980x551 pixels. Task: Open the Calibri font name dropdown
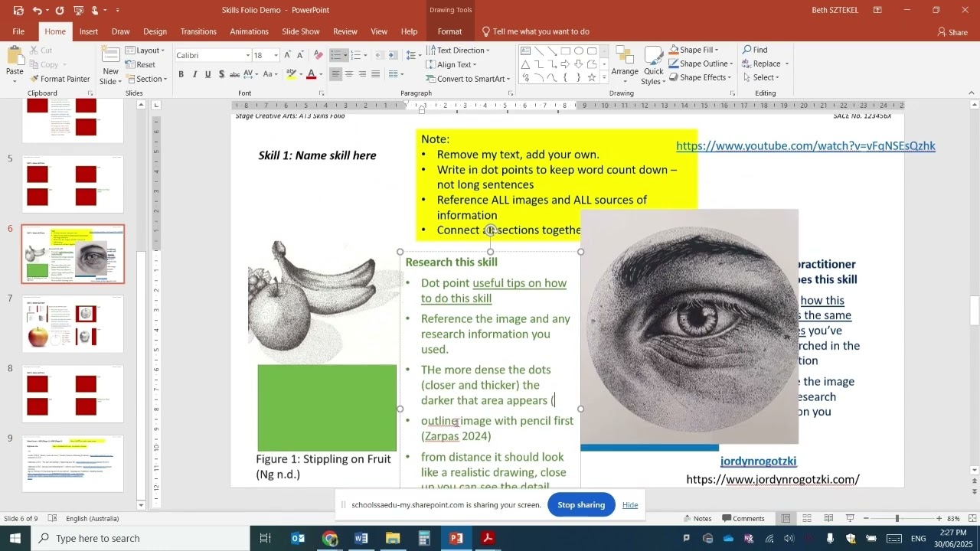(248, 55)
